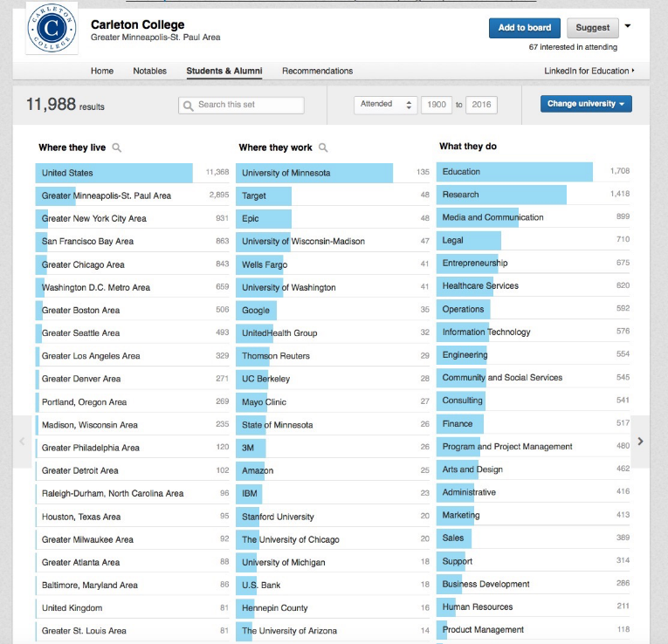Choose Greater Boston Area
Image resolution: width=668 pixels, height=644 pixels.
(132, 311)
